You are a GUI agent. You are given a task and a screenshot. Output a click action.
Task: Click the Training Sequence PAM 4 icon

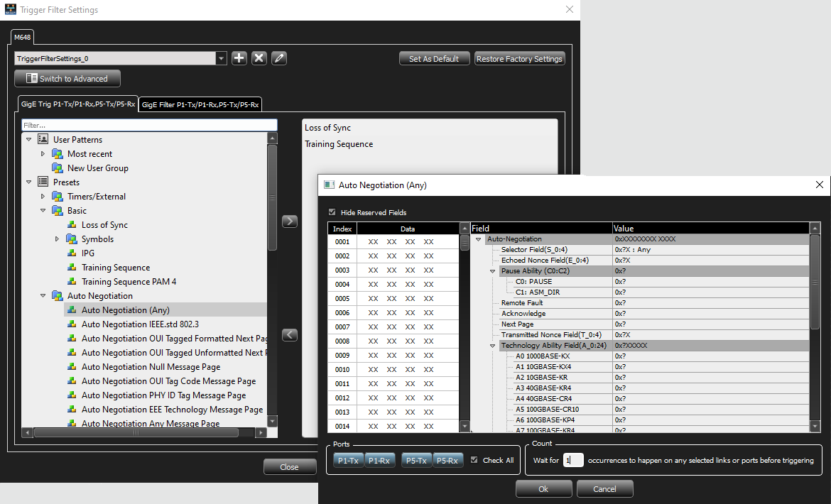point(72,282)
